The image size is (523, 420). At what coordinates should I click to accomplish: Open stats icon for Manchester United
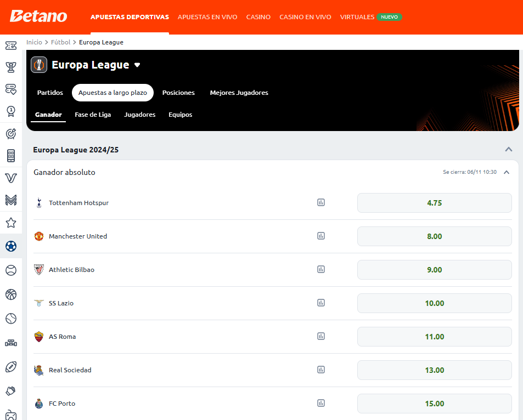[321, 236]
